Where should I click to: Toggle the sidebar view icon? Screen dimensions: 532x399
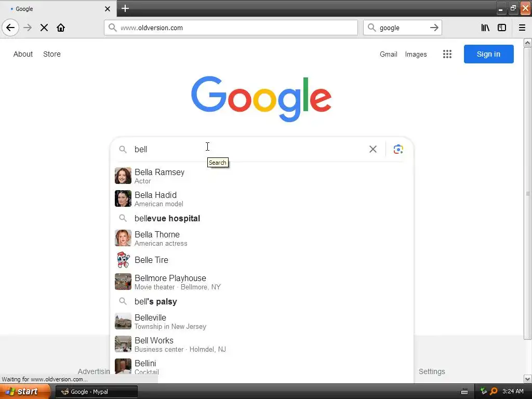502,28
